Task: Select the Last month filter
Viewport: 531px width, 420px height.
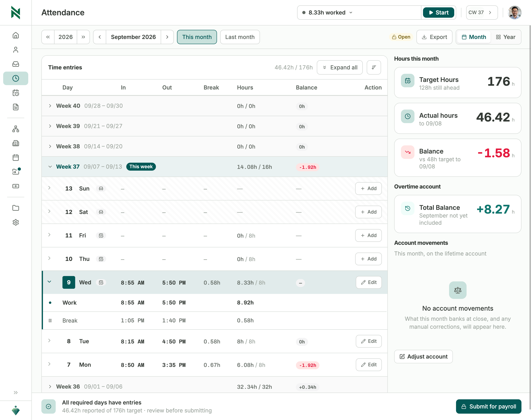Action: pos(240,37)
